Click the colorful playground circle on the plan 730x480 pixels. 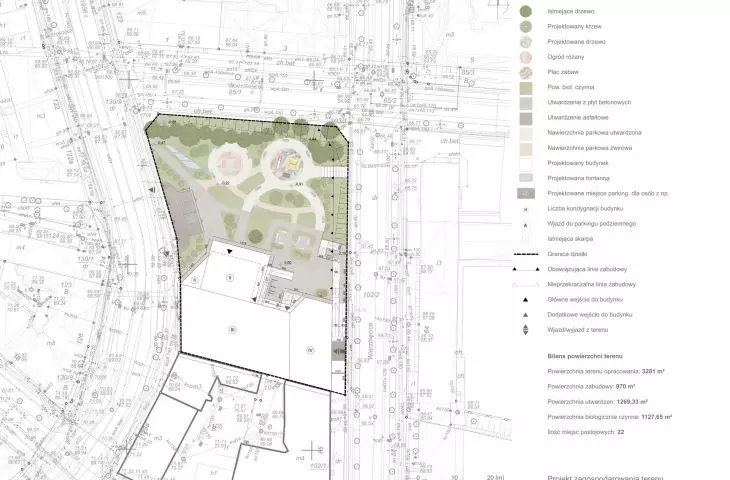287,163
